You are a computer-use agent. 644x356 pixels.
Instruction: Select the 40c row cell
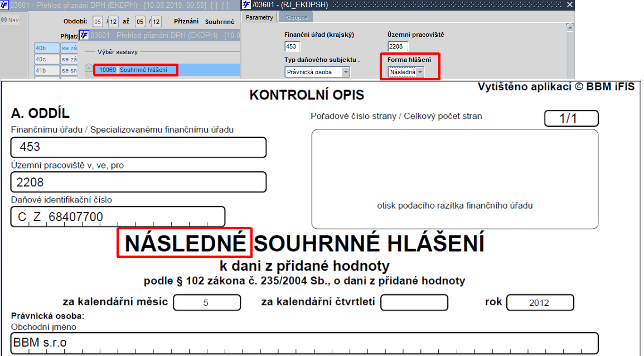coord(47,59)
